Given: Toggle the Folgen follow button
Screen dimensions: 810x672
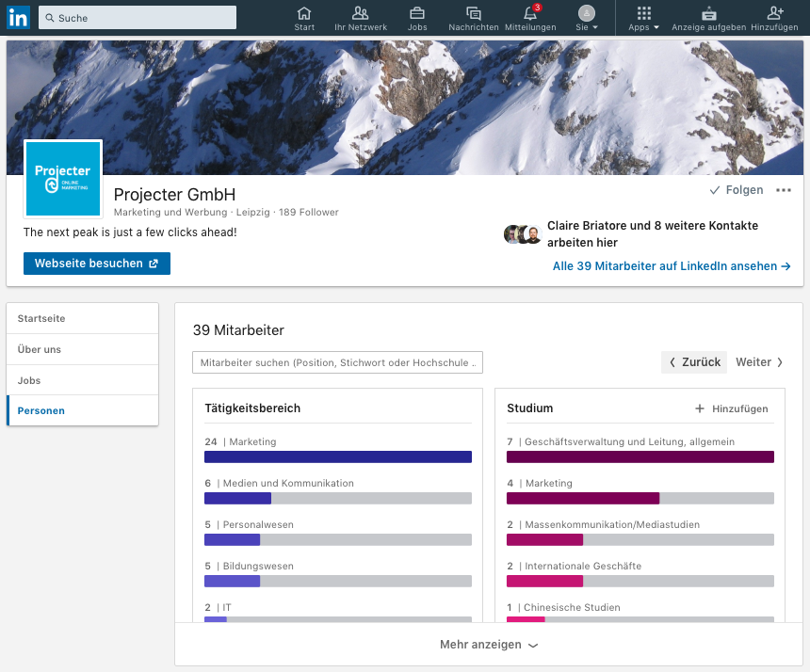Looking at the screenshot, I should (x=737, y=190).
